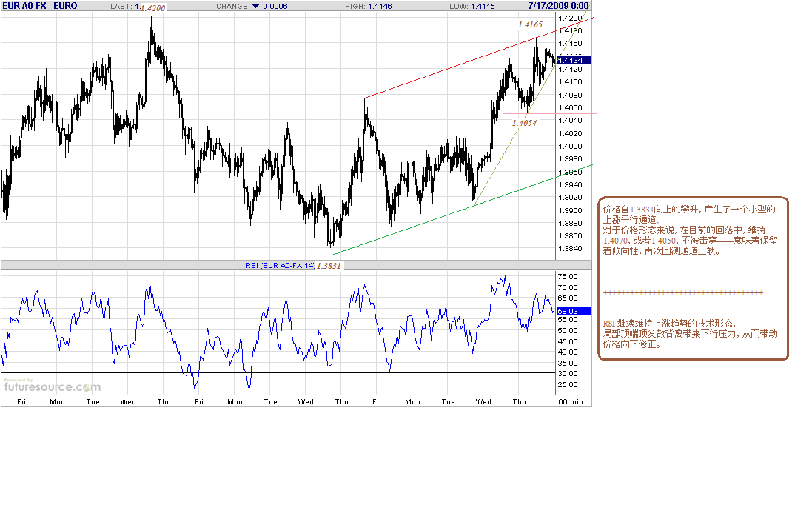Click the 'LOW: 1.4115' header value
812x519 pixels.
(x=472, y=6)
